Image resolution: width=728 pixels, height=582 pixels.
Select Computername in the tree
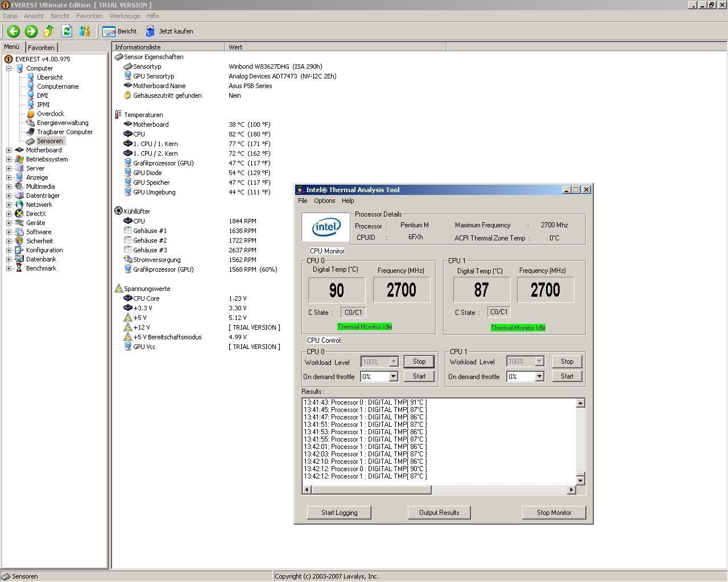(57, 86)
